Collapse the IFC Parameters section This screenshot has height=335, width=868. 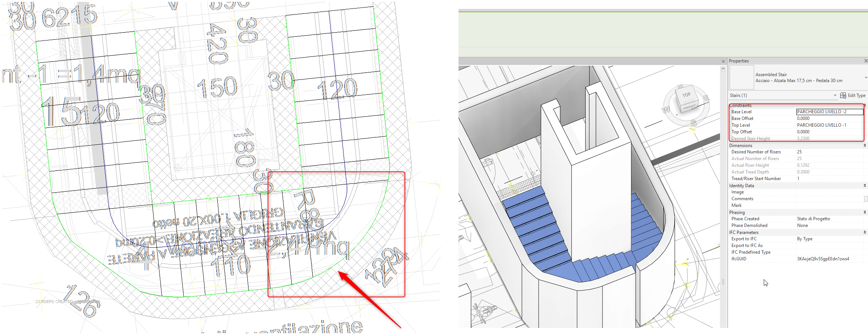click(x=865, y=232)
